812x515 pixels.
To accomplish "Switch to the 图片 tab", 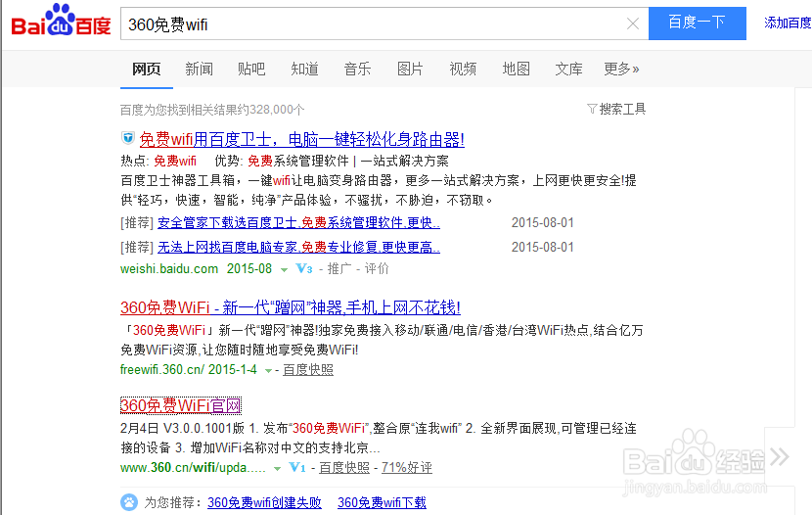I will click(410, 69).
